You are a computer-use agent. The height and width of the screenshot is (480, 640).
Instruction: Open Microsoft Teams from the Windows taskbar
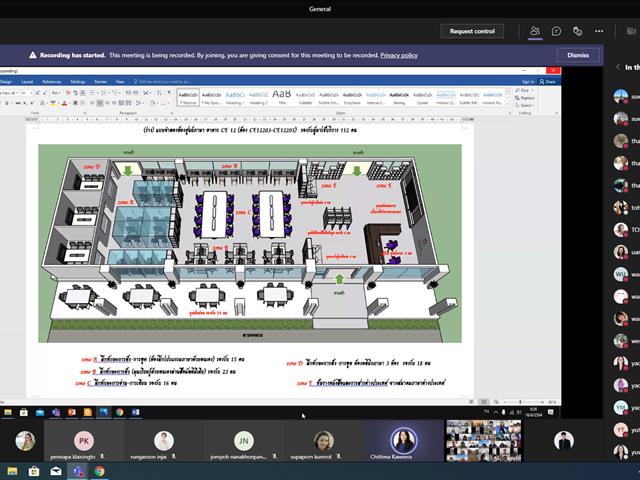tap(78, 471)
